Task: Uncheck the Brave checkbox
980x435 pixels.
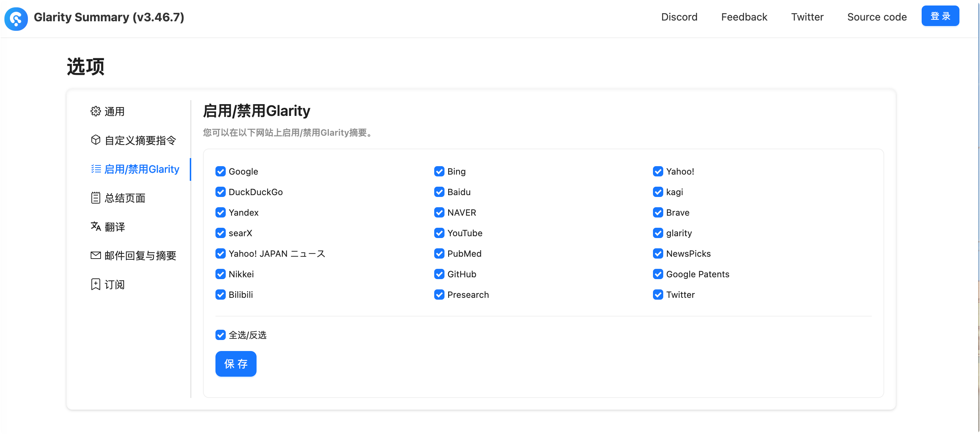Action: (x=658, y=213)
